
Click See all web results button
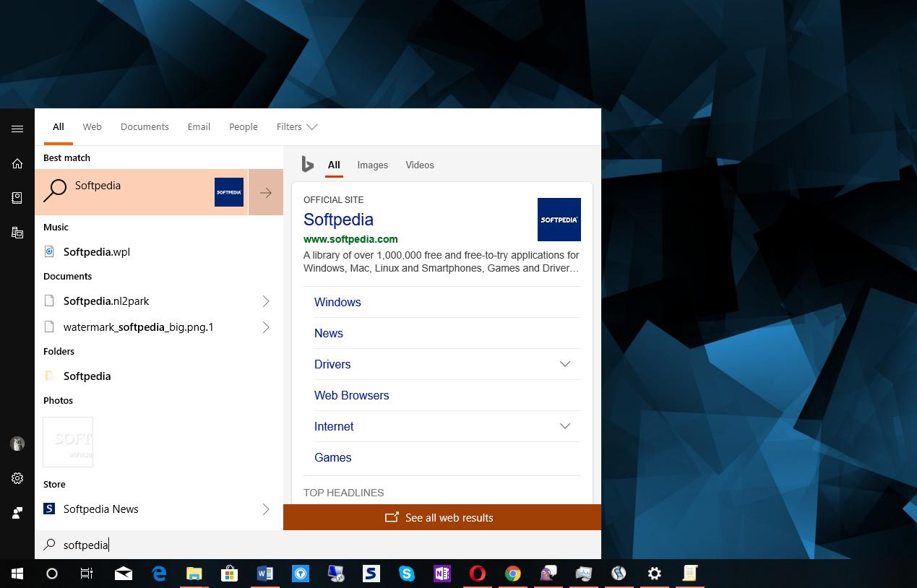coord(442,517)
